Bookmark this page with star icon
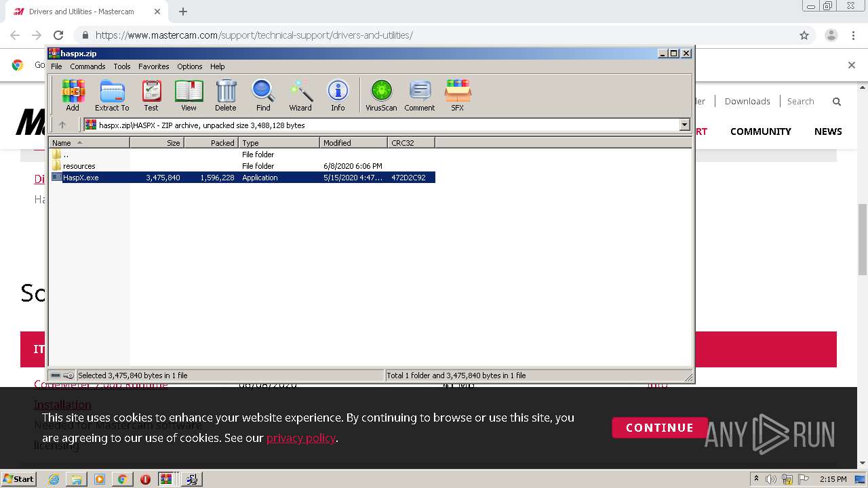This screenshot has height=488, width=868. pos(804,35)
